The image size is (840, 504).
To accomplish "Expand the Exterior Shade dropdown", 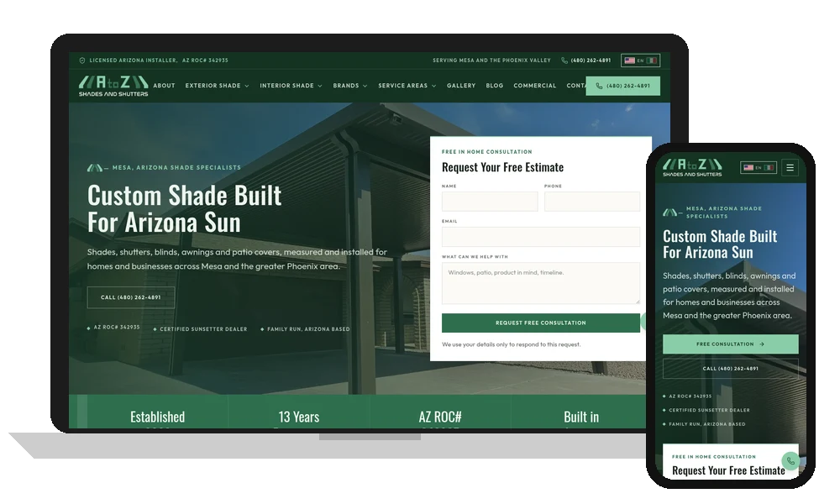I will pos(217,86).
